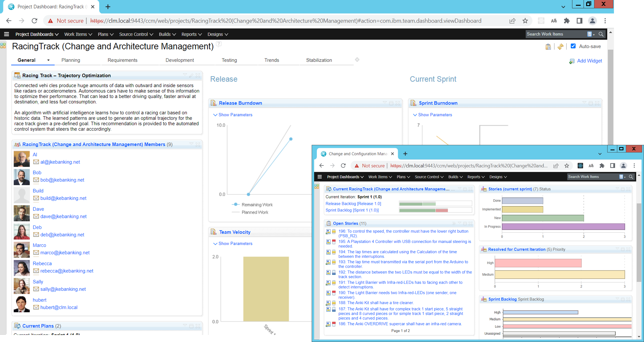Click search magnifier in front window
The width and height of the screenshot is (644, 342).
pos(631,177)
